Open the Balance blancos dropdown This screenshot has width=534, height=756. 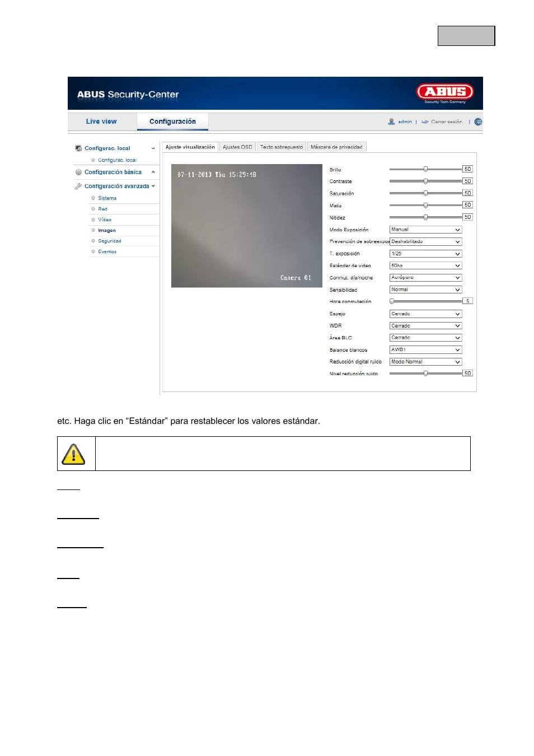click(425, 350)
